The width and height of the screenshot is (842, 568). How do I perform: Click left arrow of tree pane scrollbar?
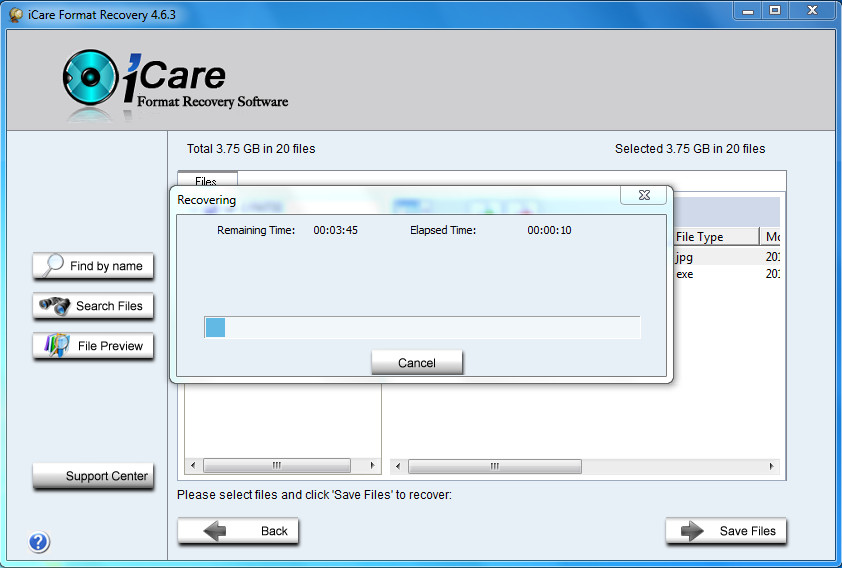(x=193, y=465)
